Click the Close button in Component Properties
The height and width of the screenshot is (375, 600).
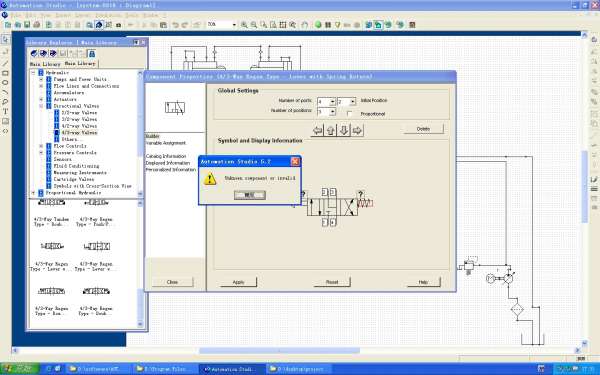173,282
